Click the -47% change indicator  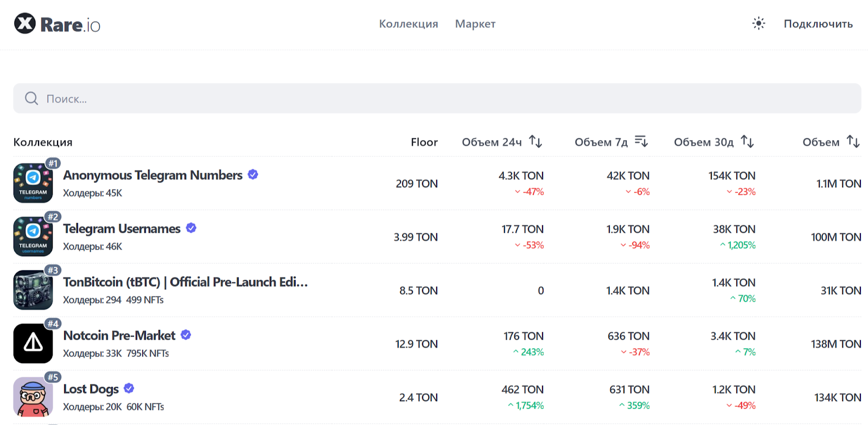tap(529, 192)
